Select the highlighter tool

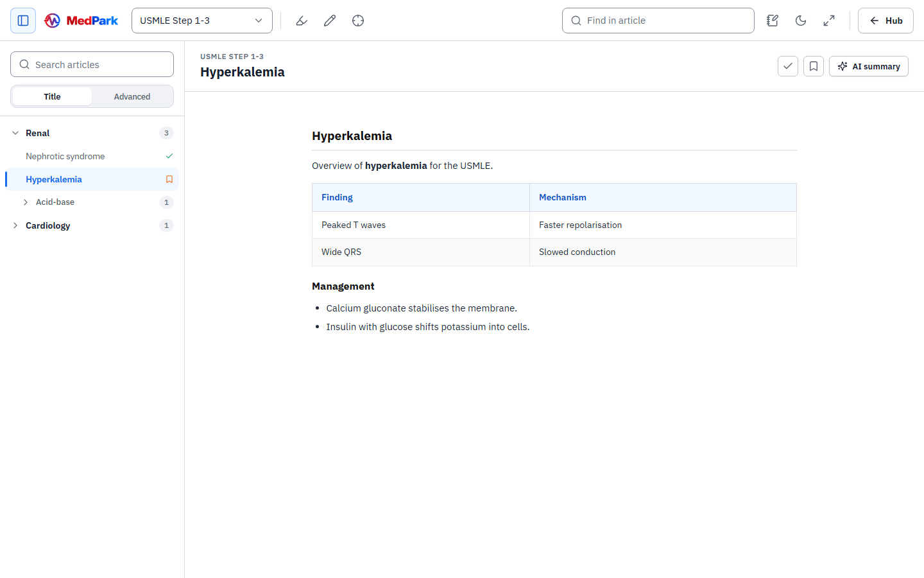302,21
